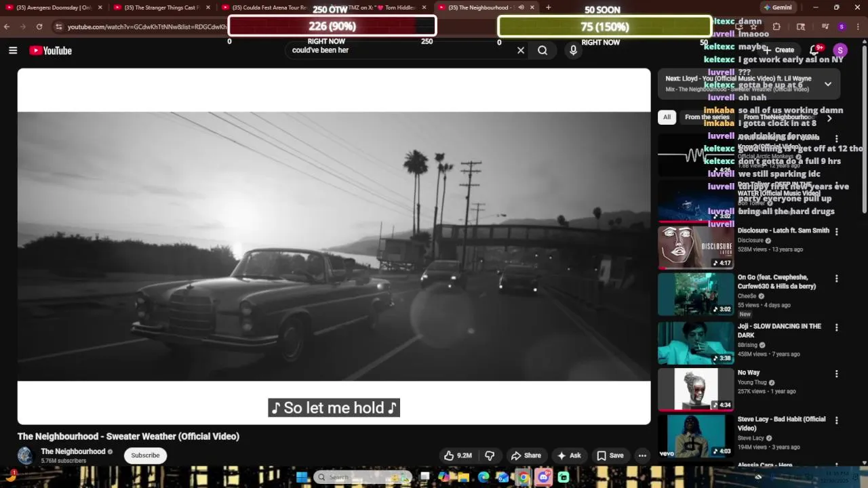Image resolution: width=868 pixels, height=488 pixels.
Task: Open Gemini in Chrome
Action: pyautogui.click(x=778, y=7)
